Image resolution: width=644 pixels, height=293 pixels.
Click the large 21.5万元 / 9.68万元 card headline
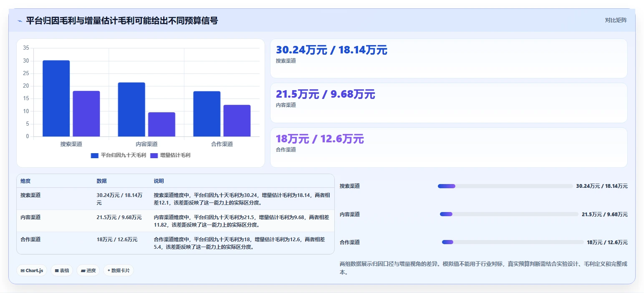coord(326,94)
